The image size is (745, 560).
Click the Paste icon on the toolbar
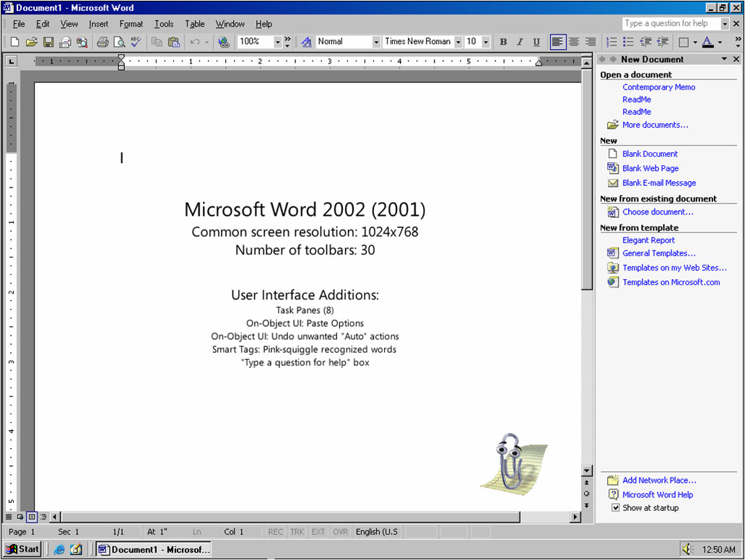click(175, 42)
